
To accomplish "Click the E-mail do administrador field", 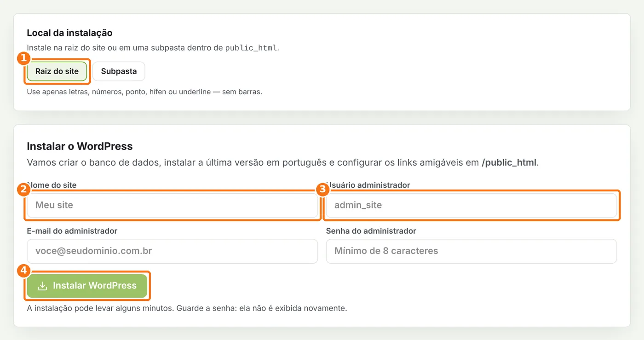I will click(x=172, y=251).
